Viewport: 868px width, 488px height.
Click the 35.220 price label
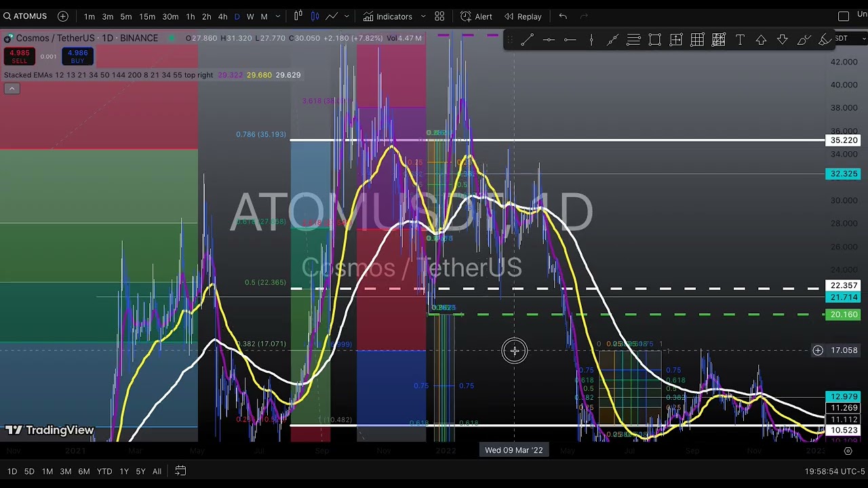click(844, 140)
